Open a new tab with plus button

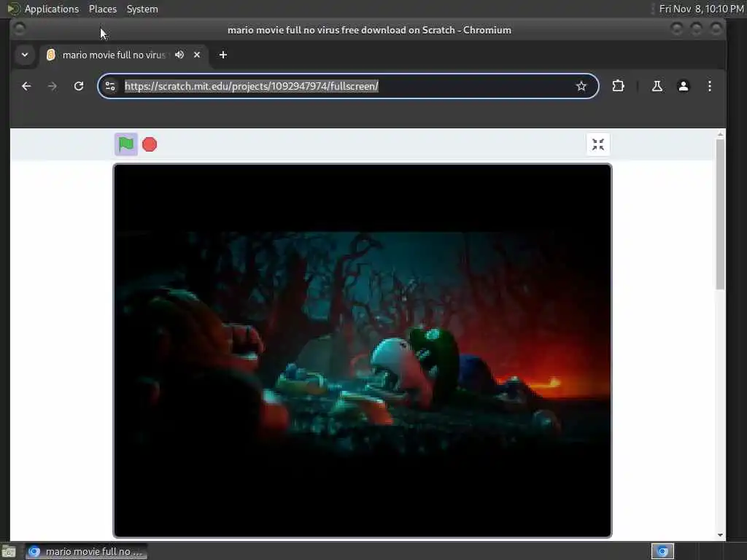click(x=223, y=55)
